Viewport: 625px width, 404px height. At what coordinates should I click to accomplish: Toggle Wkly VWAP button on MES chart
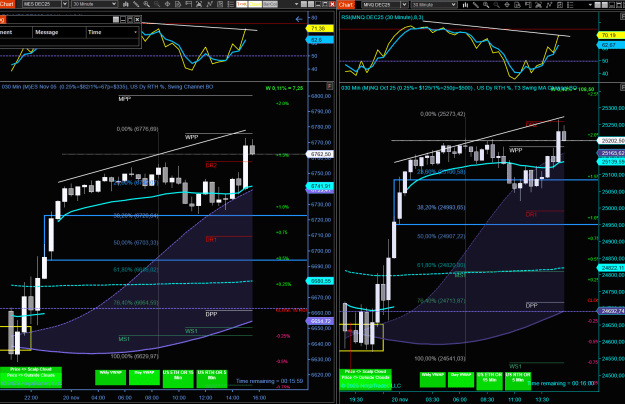(110, 377)
